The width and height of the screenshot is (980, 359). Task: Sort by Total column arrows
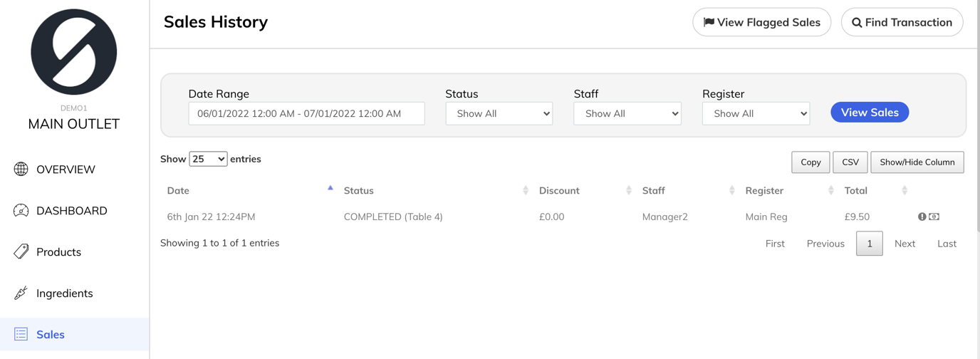[905, 190]
